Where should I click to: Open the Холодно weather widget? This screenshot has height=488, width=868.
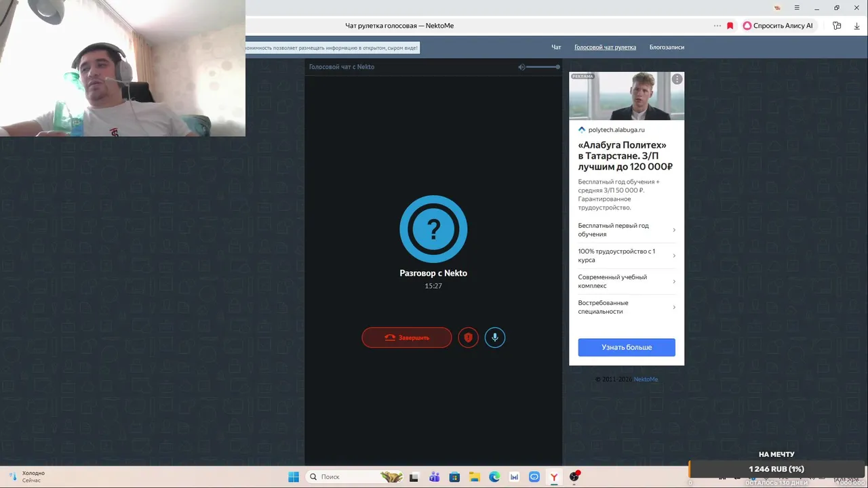click(x=26, y=476)
